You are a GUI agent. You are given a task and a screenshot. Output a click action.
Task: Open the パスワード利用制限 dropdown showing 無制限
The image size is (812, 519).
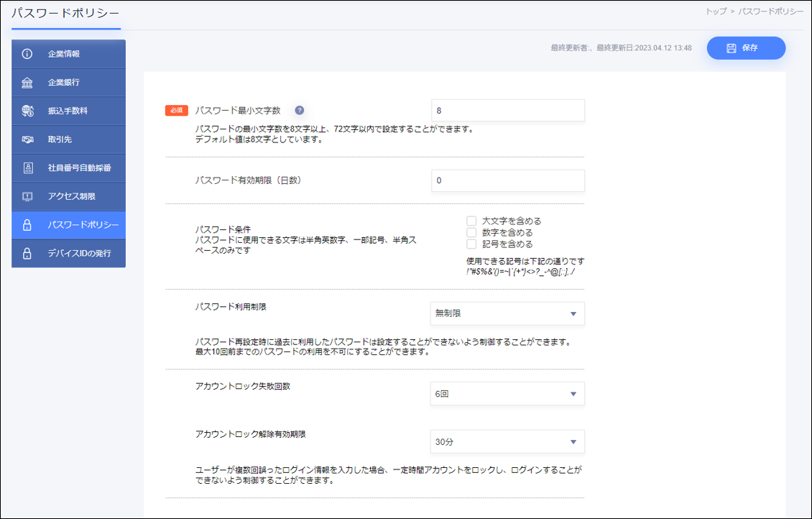(x=507, y=313)
